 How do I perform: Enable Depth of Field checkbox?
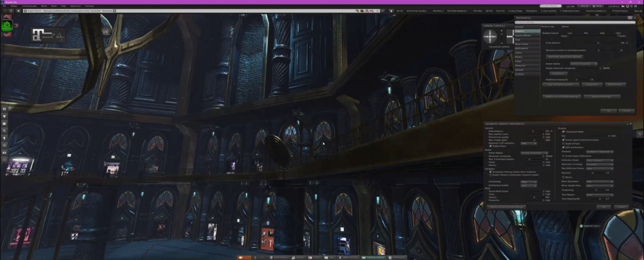click(563, 144)
